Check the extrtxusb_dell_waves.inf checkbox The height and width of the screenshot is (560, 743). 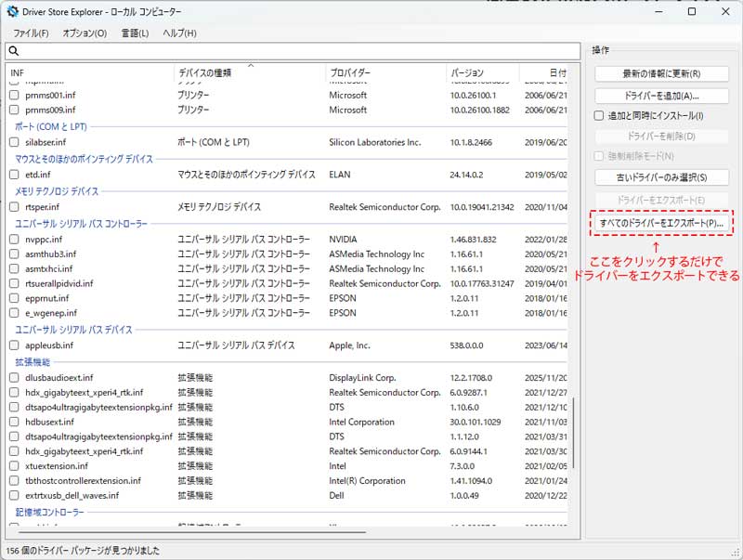pyautogui.click(x=14, y=495)
